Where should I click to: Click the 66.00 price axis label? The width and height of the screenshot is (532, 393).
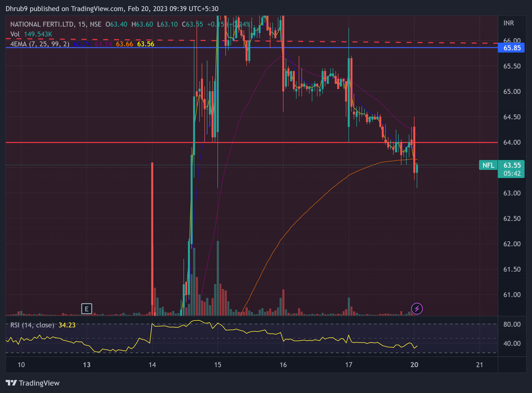[x=512, y=40]
